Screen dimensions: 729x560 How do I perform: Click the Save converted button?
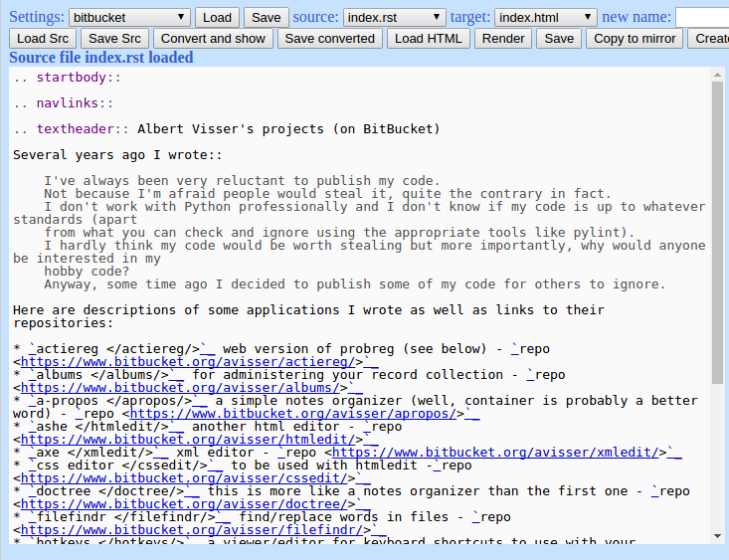329,39
